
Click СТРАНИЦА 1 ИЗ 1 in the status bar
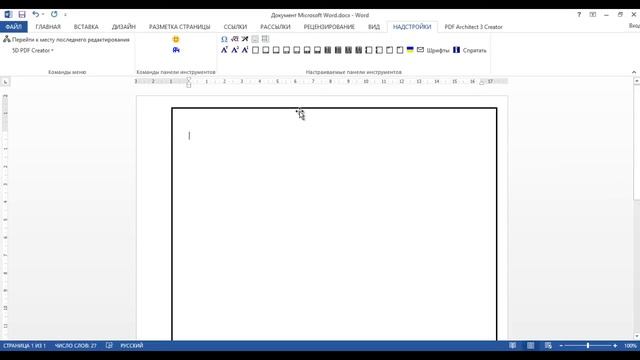pyautogui.click(x=24, y=346)
